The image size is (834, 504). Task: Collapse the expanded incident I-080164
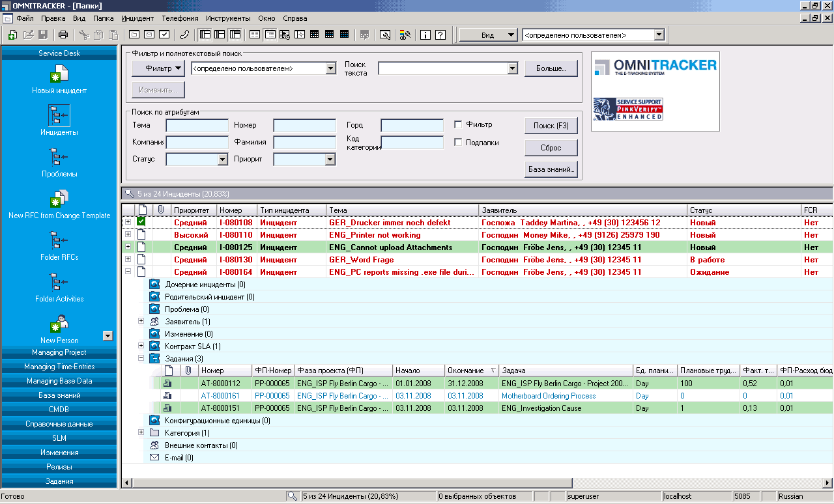(x=128, y=272)
